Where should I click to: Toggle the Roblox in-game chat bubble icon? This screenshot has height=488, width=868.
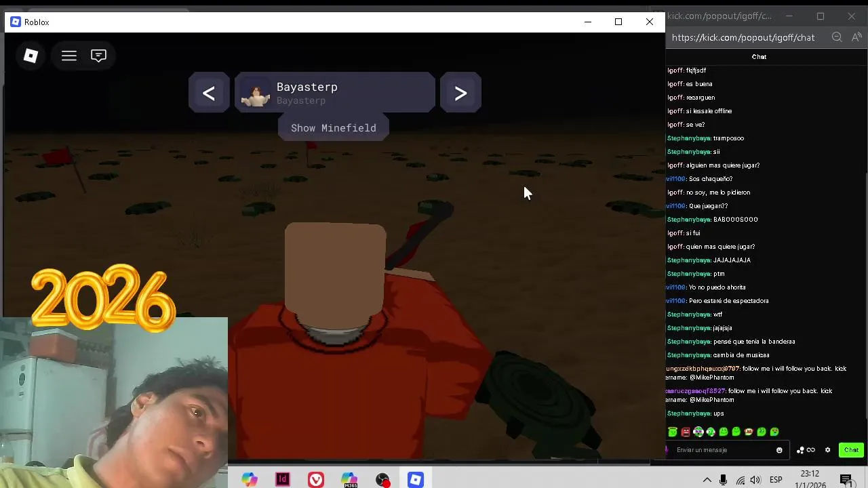click(x=98, y=56)
